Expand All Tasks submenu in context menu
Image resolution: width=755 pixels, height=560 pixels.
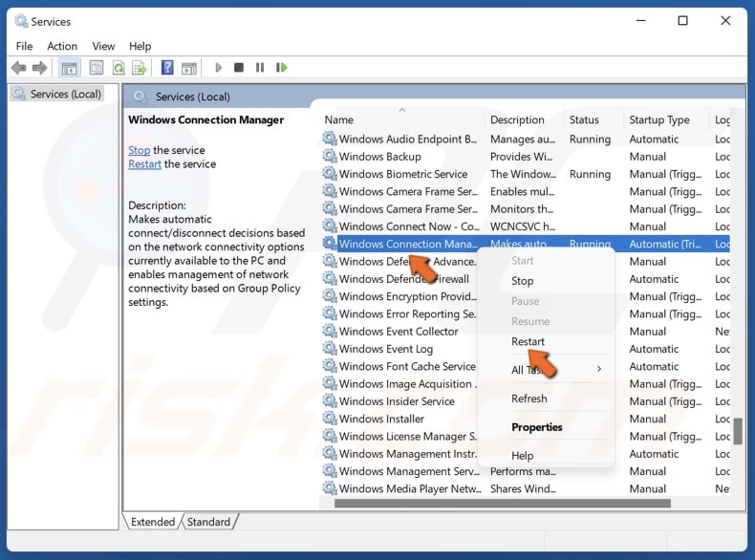point(546,370)
